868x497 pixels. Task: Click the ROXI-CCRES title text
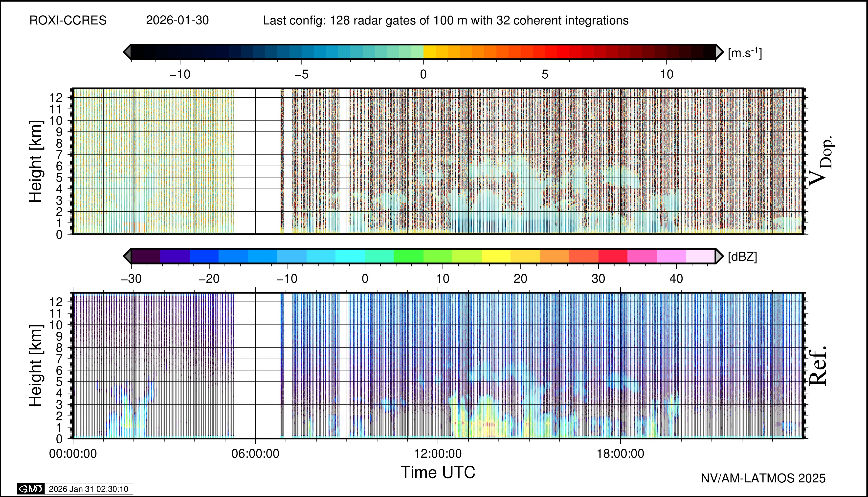pos(68,21)
